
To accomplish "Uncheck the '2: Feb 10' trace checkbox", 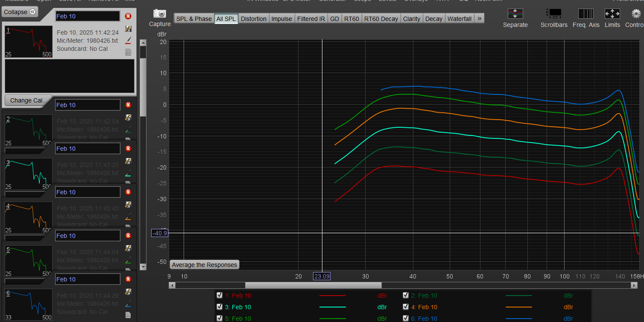I will pos(406,295).
